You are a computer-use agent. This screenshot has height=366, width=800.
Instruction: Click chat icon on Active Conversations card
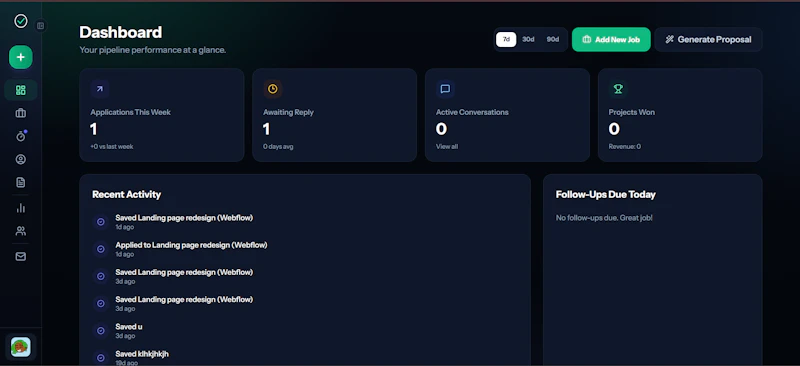point(445,89)
